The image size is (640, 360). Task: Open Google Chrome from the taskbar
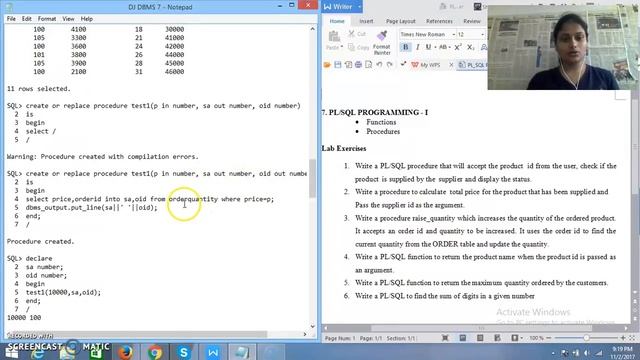(x=155, y=352)
